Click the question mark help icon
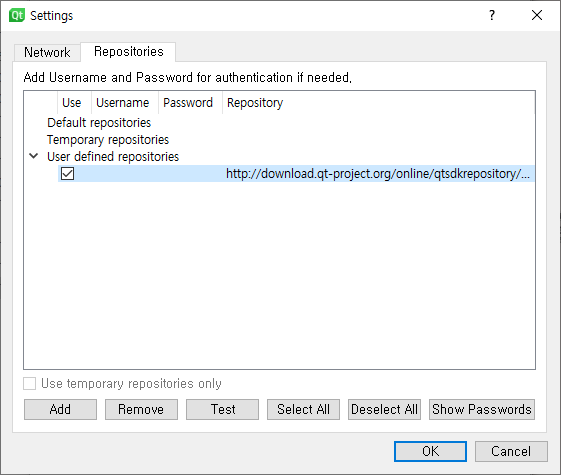The width and height of the screenshot is (561, 475). 492,15
